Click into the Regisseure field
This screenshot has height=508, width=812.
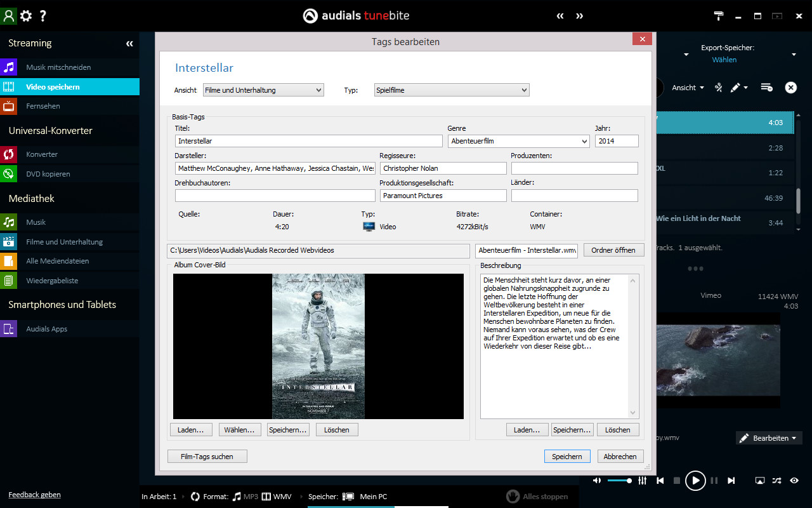click(443, 168)
